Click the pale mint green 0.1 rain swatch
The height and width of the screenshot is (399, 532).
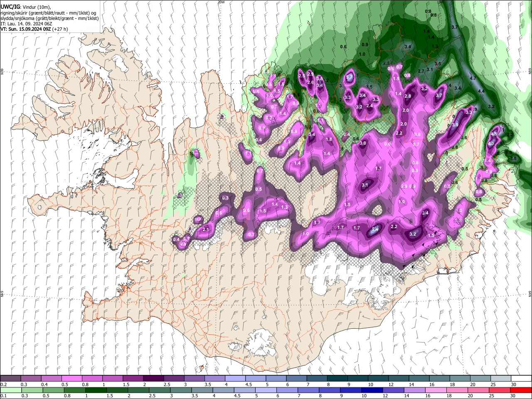(x=11, y=390)
